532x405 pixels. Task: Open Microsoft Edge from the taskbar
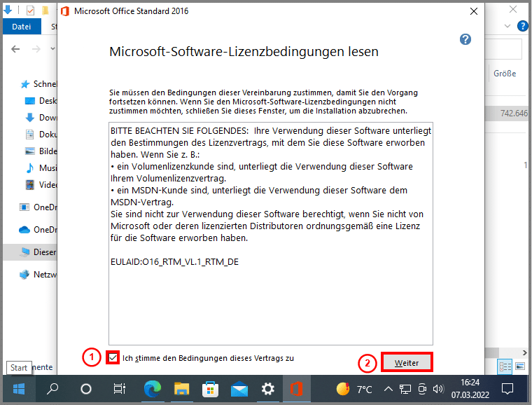tap(151, 389)
